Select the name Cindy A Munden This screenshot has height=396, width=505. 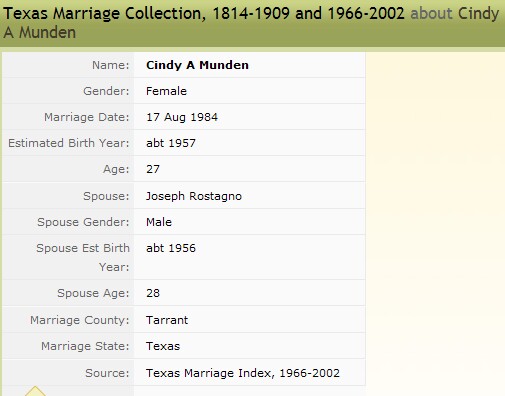click(x=197, y=65)
